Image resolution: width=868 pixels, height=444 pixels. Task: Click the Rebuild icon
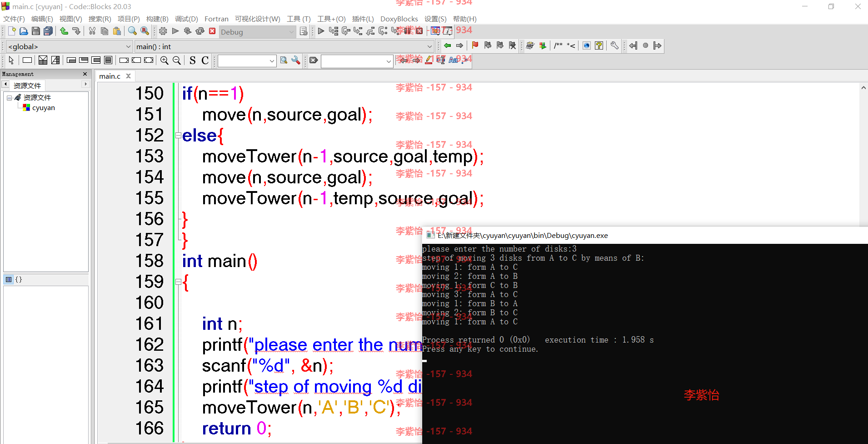200,31
